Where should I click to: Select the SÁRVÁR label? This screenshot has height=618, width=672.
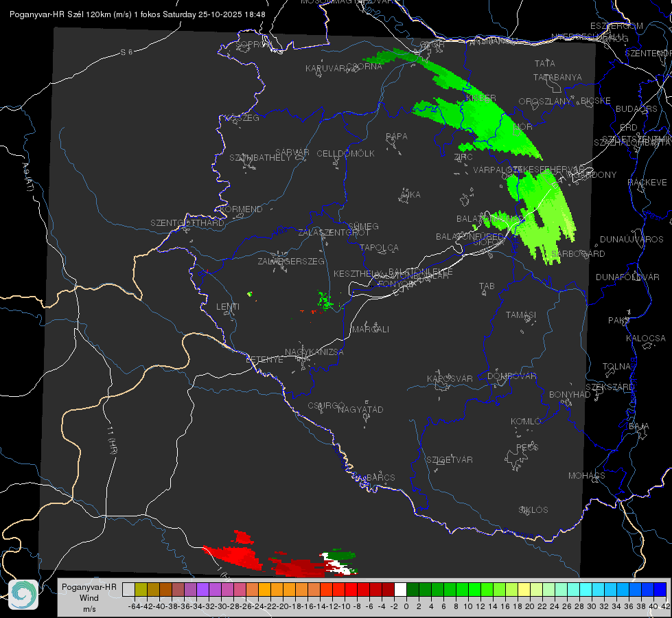pyautogui.click(x=292, y=152)
